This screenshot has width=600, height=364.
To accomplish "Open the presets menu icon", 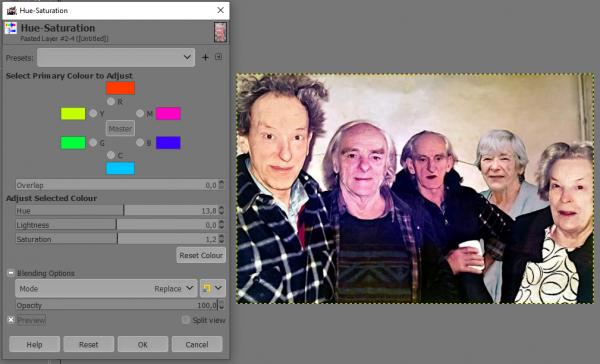I will (x=218, y=57).
